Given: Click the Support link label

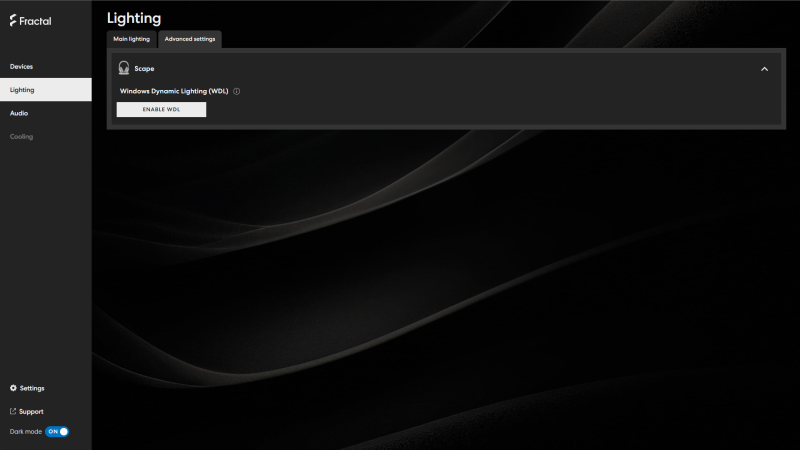Looking at the screenshot, I should pyautogui.click(x=31, y=412).
